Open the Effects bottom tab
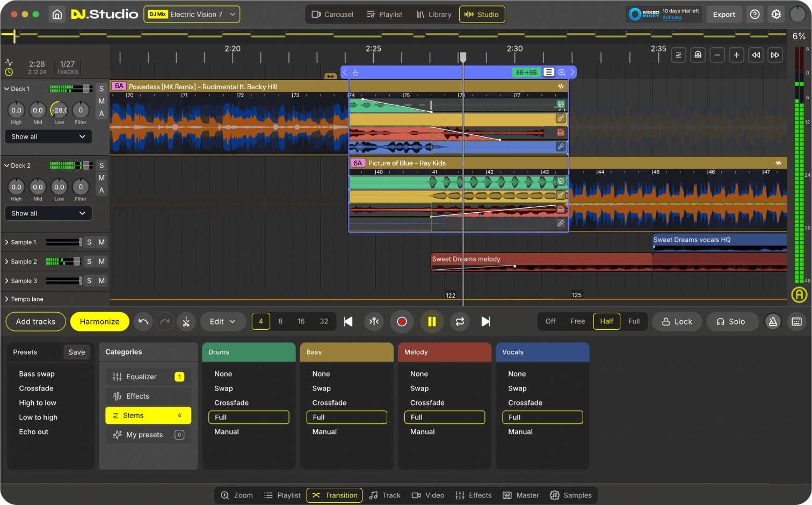 coord(474,495)
